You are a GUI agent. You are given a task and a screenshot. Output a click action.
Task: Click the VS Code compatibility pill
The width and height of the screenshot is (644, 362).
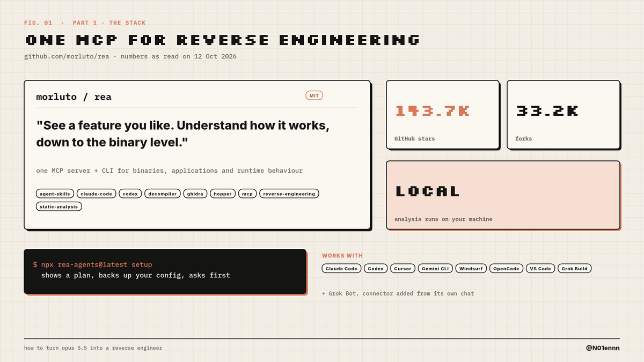pyautogui.click(x=541, y=269)
